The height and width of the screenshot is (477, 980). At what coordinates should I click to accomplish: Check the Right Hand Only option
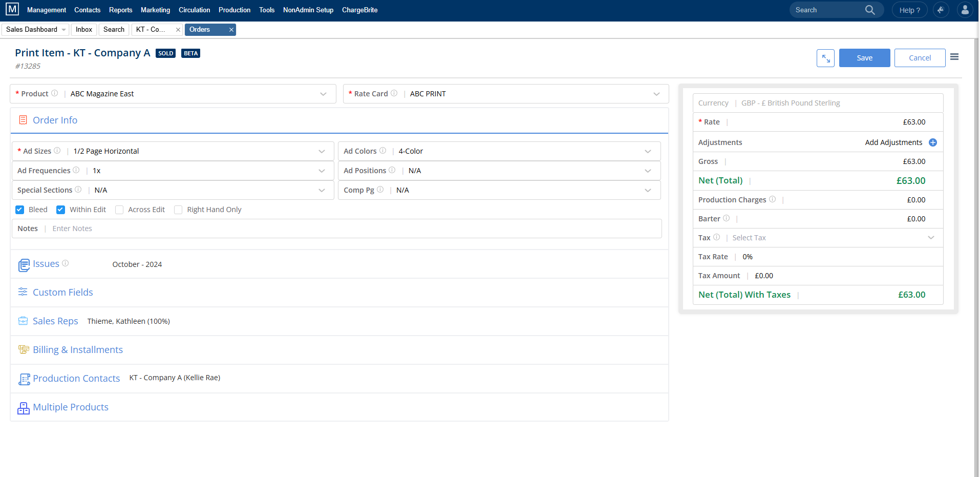[x=178, y=210]
